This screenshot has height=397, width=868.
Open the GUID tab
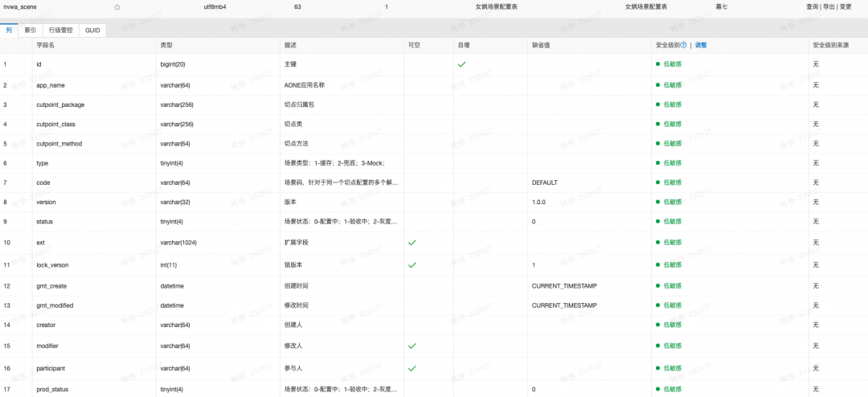tap(92, 31)
